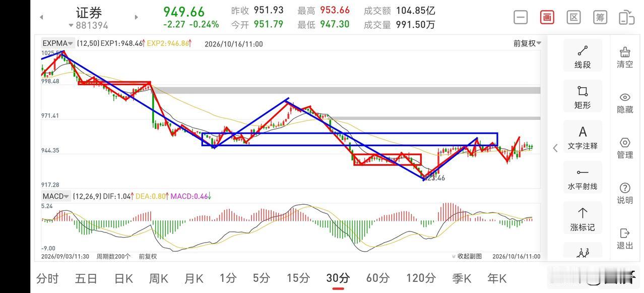Image resolution: width=644 pixels, height=293 pixels.
Task: Switch to the 分时 tab
Action: click(x=47, y=278)
